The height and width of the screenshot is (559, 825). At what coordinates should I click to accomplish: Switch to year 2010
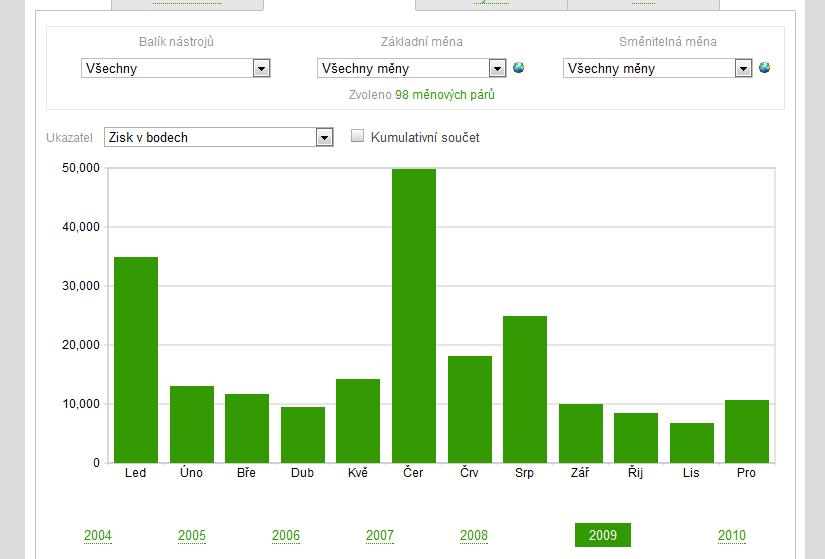coord(732,535)
